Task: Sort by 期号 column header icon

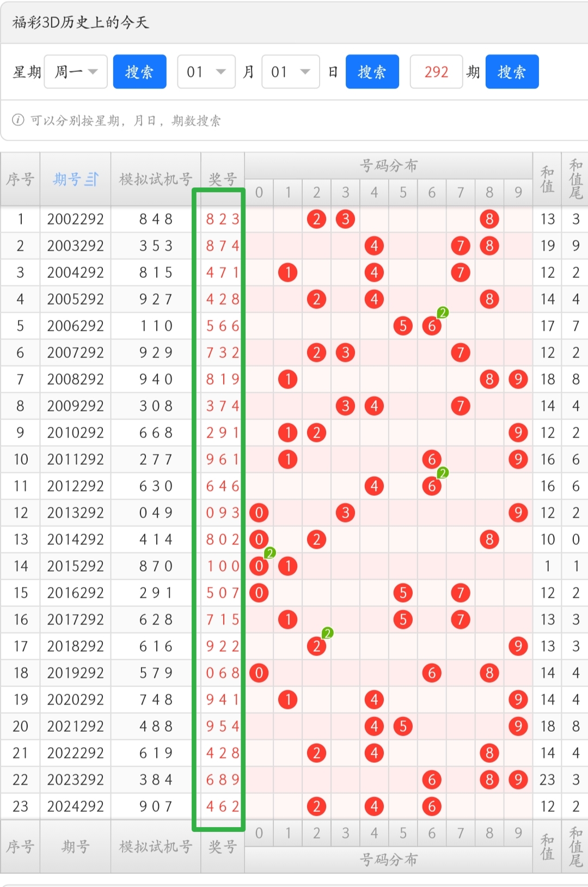Action: coord(91,179)
